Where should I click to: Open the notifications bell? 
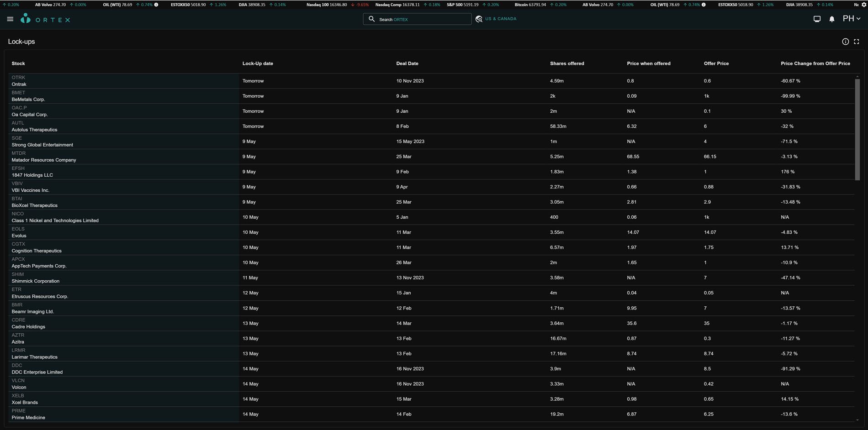coord(832,19)
